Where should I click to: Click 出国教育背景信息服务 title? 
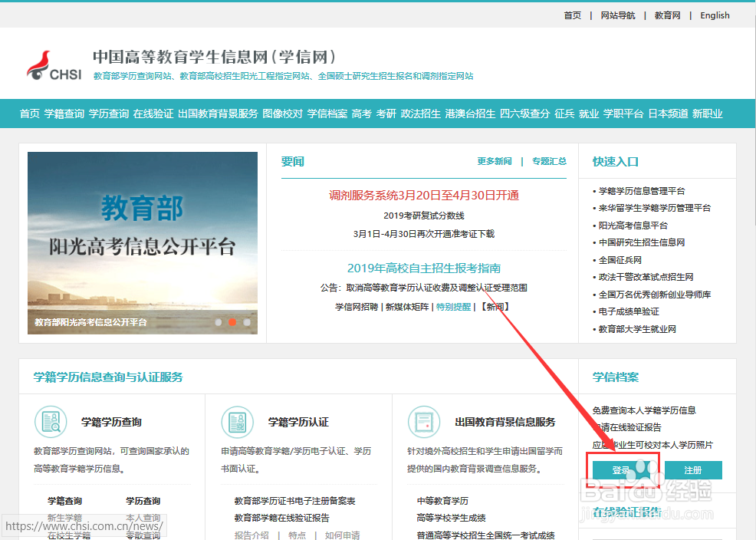pyautogui.click(x=505, y=422)
